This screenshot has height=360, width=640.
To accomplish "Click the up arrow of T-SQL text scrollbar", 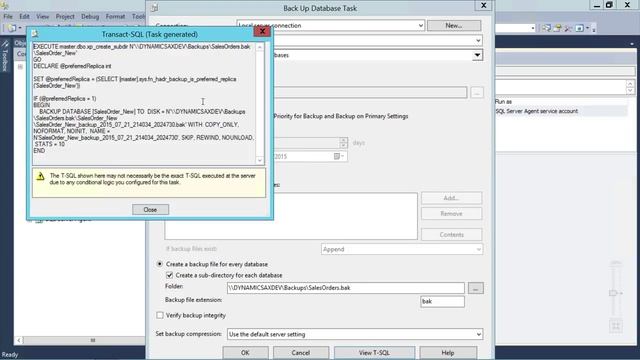I will click(260, 47).
